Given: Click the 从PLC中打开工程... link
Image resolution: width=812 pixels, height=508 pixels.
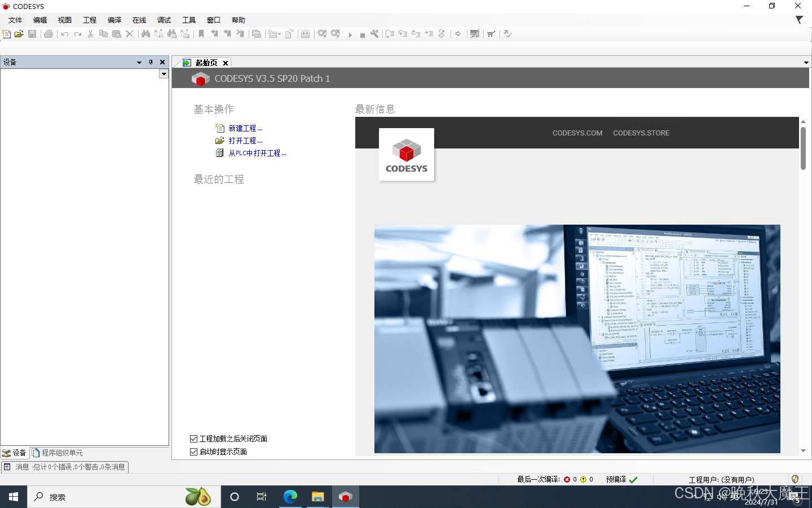Looking at the screenshot, I should [x=257, y=153].
